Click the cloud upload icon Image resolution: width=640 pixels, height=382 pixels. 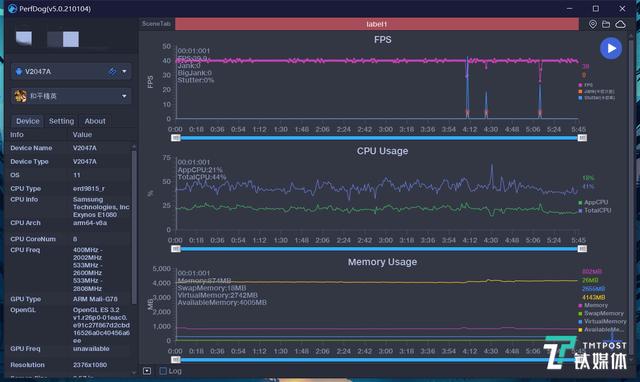[620, 24]
